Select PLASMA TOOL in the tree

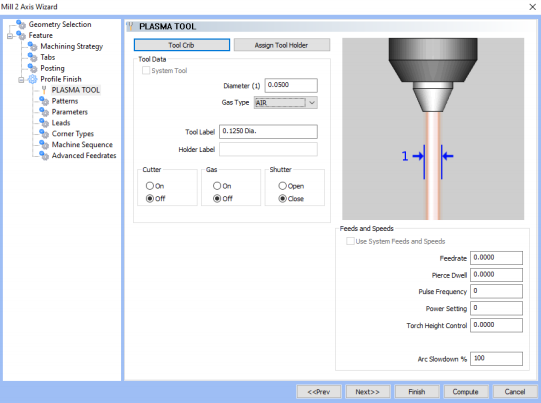[x=76, y=90]
